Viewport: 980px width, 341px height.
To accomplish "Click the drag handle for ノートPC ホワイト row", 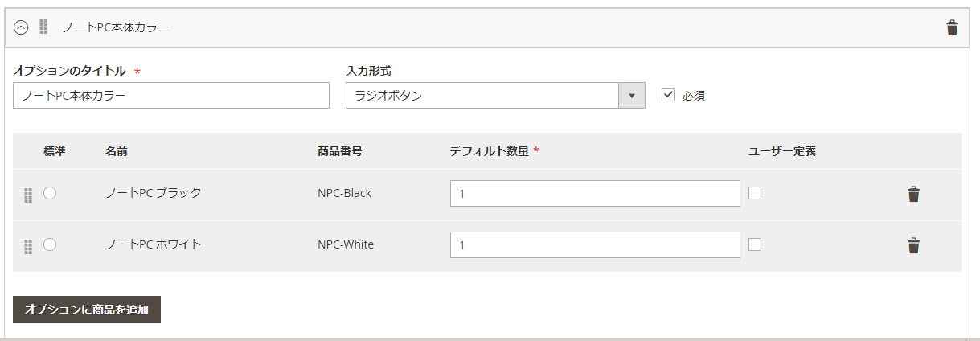I will pos(28,246).
